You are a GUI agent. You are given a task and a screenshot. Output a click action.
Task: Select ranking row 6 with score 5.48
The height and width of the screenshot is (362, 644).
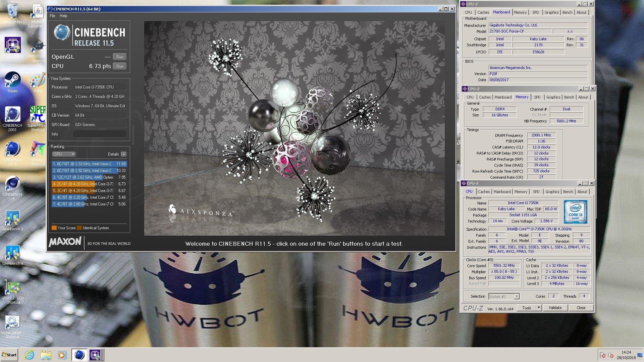[x=89, y=197]
